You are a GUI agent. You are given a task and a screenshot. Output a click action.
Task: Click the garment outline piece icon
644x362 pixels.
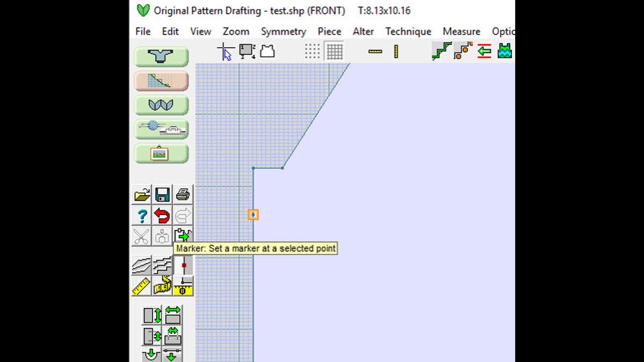click(267, 51)
